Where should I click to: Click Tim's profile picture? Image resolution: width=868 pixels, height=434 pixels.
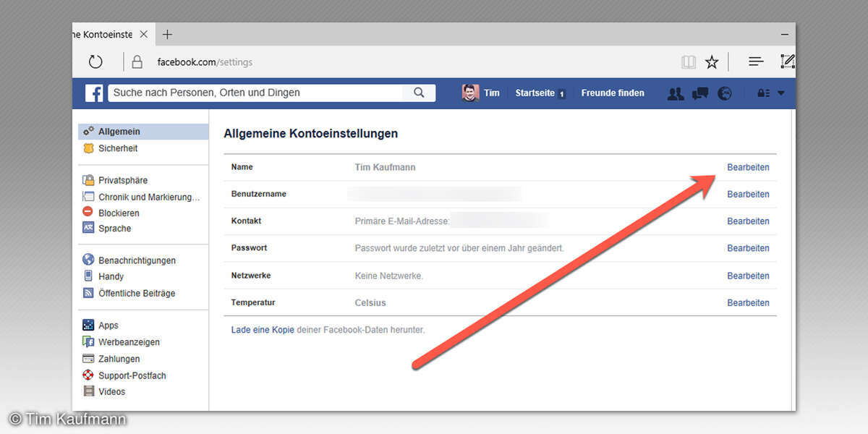click(x=470, y=93)
